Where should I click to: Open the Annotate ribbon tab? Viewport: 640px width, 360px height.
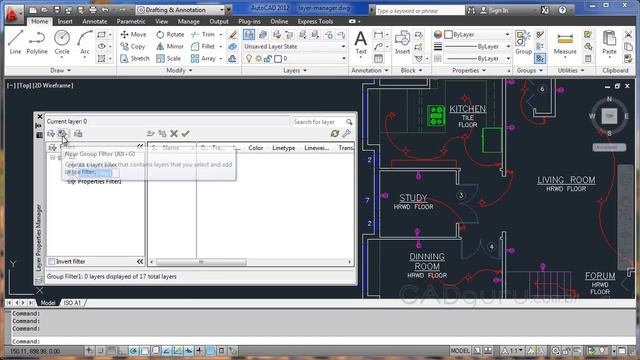coord(95,21)
